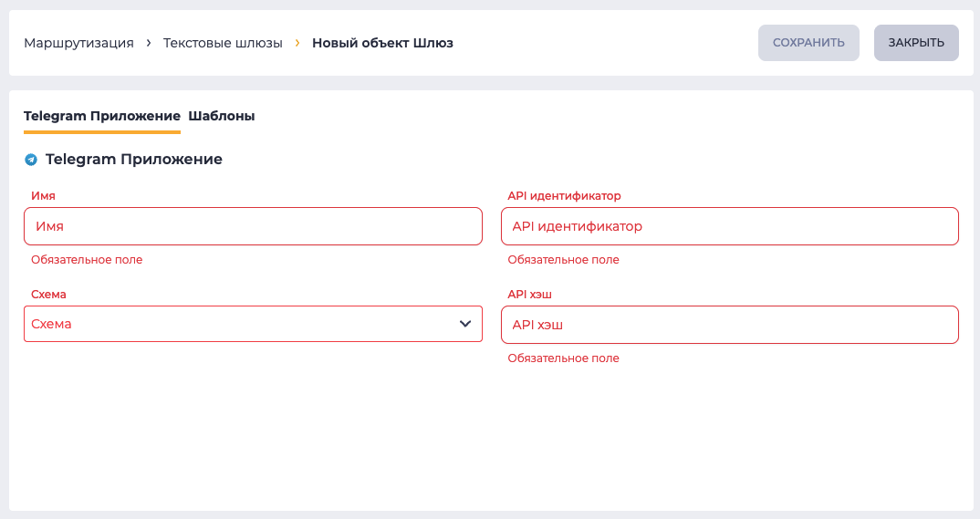Click the orange breadcrumb arrow before Новый объект

297,43
